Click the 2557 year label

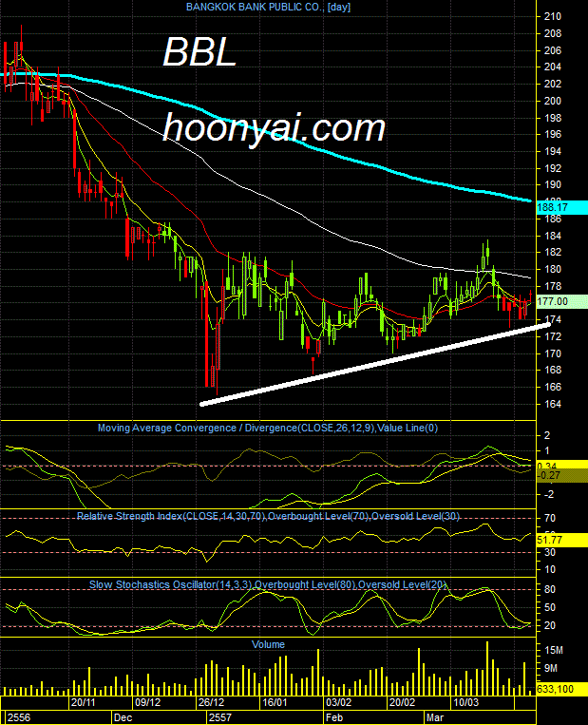[220, 718]
